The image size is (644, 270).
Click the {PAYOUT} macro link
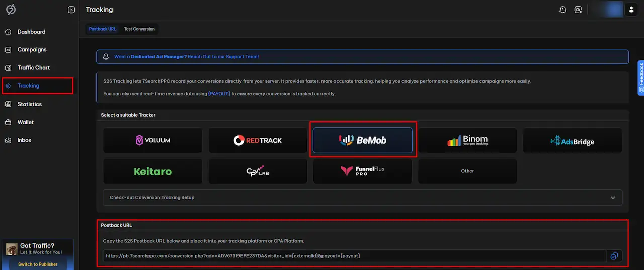click(x=219, y=94)
